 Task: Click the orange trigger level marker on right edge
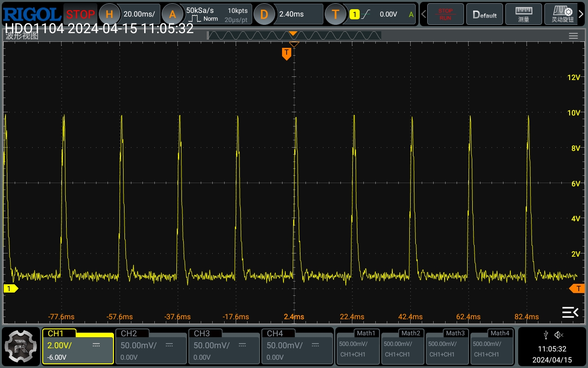click(x=577, y=288)
